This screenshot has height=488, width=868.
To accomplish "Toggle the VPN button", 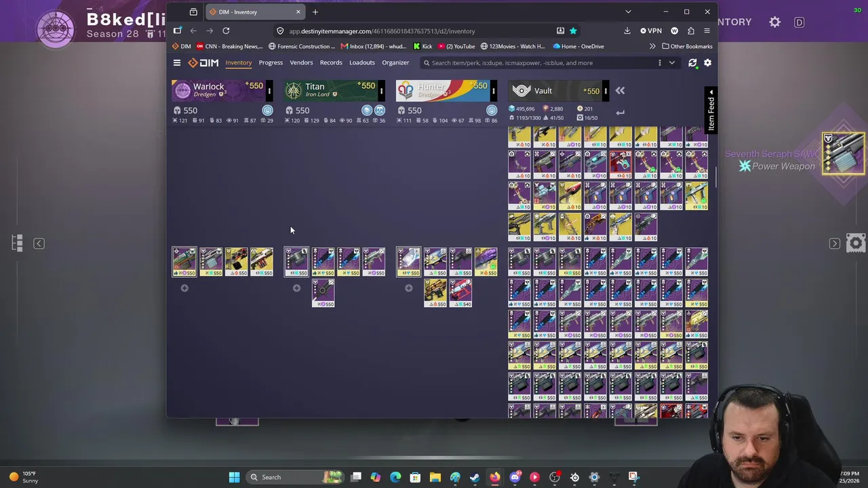I will tap(651, 31).
